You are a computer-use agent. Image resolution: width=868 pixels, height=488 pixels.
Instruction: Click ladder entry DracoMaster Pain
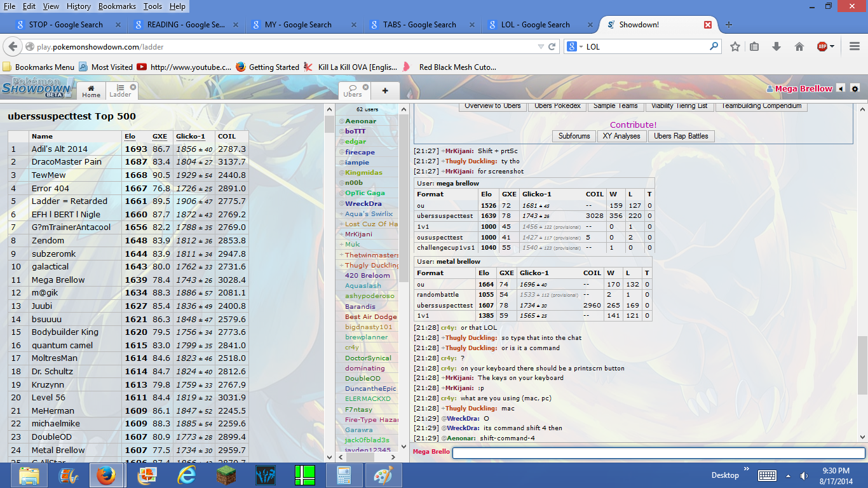point(67,161)
